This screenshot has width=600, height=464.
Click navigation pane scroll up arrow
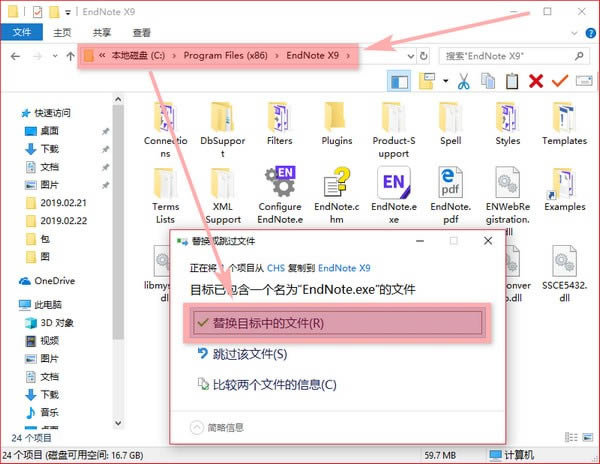coord(118,99)
